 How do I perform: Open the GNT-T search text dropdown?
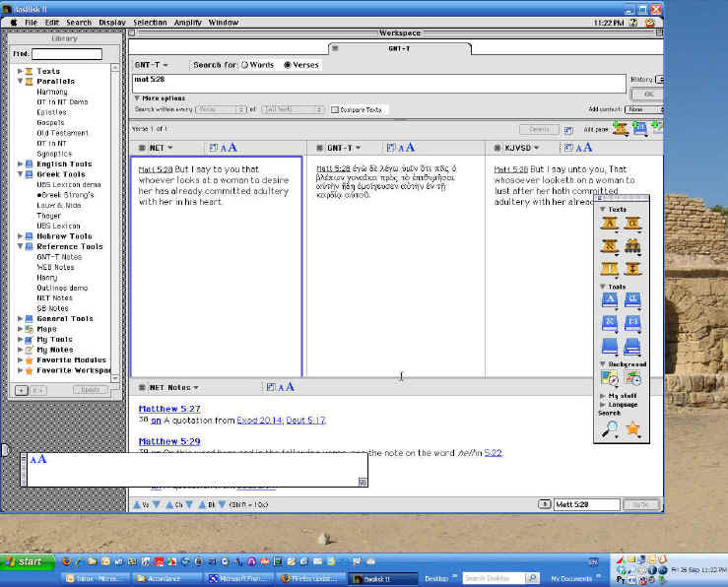click(152, 65)
